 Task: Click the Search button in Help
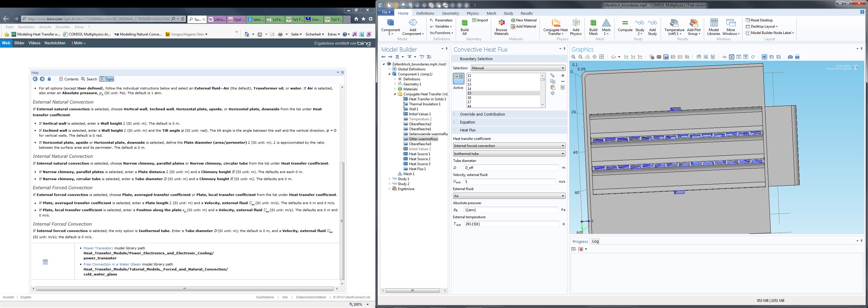coord(89,79)
